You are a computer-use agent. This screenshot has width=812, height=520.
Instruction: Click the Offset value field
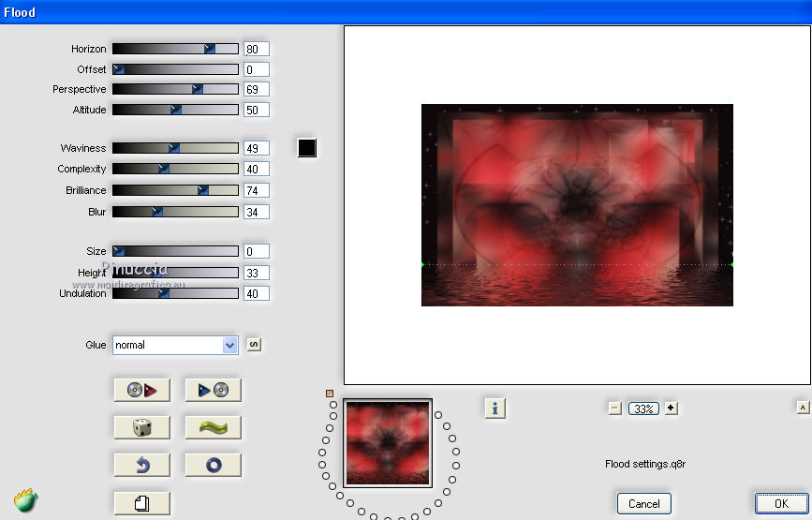[257, 69]
